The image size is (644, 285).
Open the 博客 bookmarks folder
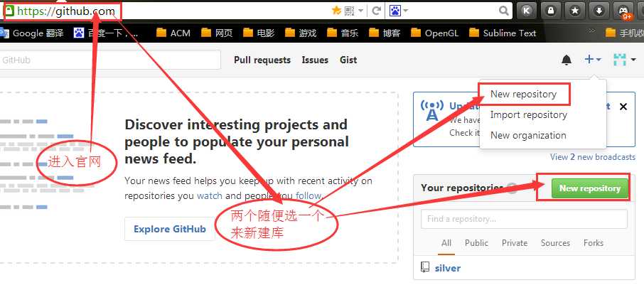tap(385, 33)
